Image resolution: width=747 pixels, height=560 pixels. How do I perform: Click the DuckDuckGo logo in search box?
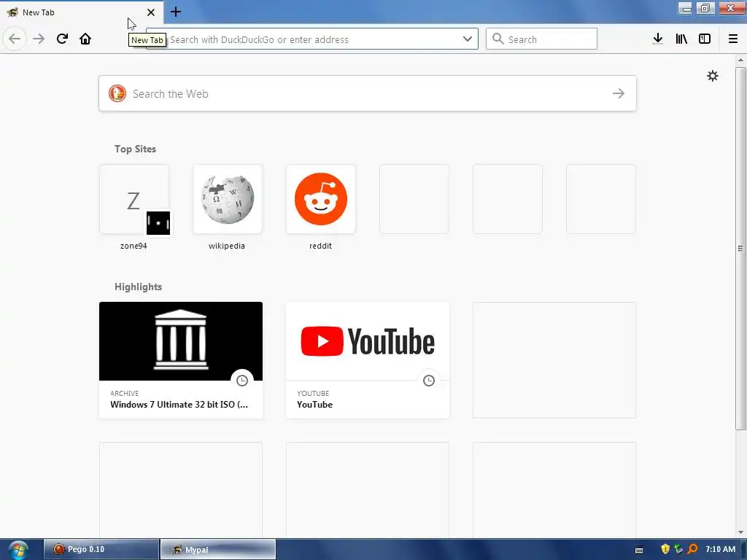tap(117, 93)
